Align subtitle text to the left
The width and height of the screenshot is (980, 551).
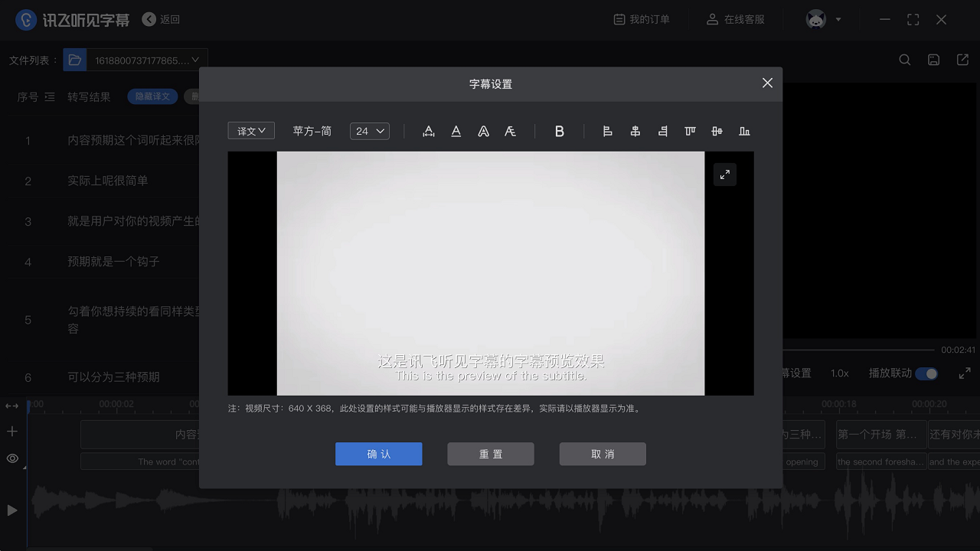(607, 131)
